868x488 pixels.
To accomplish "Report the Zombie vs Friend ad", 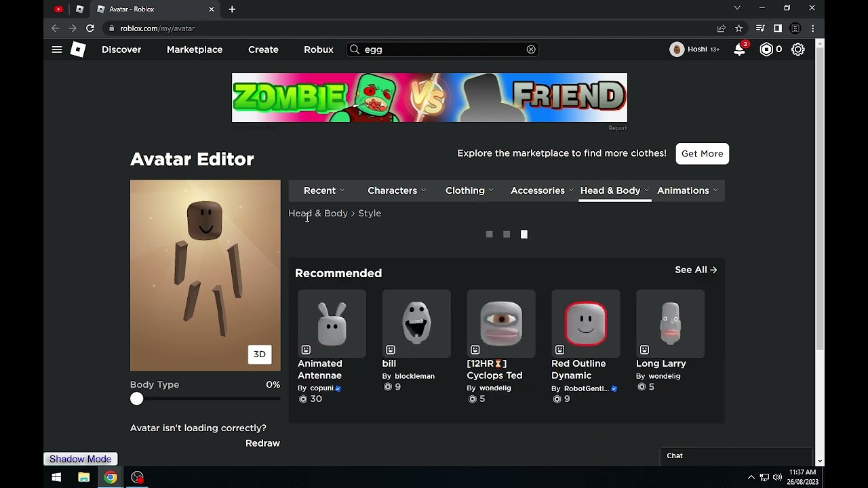I will (x=618, y=128).
